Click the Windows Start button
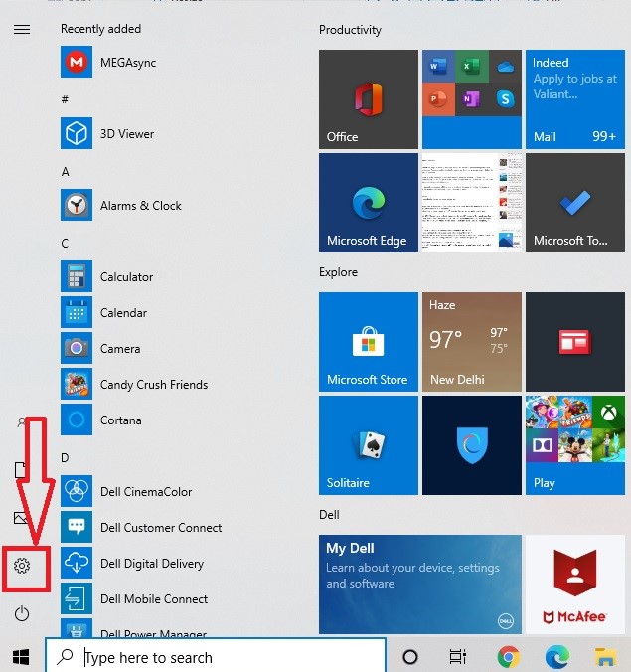Screen dimensions: 631x672 (21, 656)
